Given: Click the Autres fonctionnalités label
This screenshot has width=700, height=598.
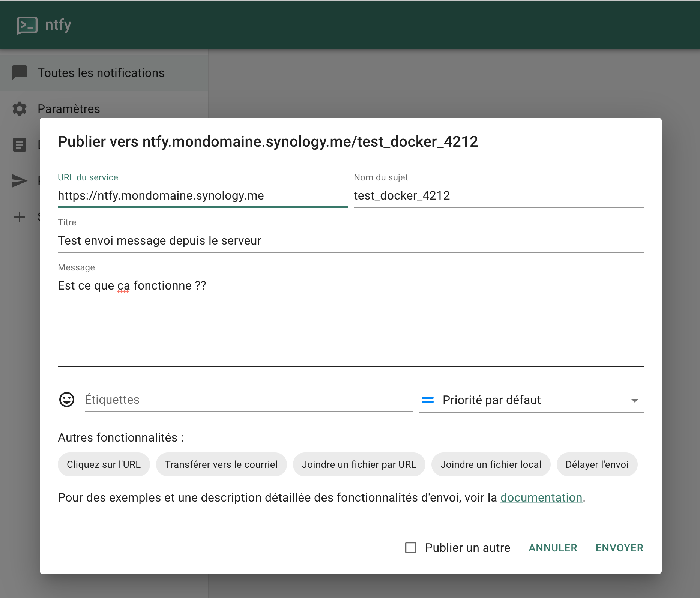Looking at the screenshot, I should point(121,437).
